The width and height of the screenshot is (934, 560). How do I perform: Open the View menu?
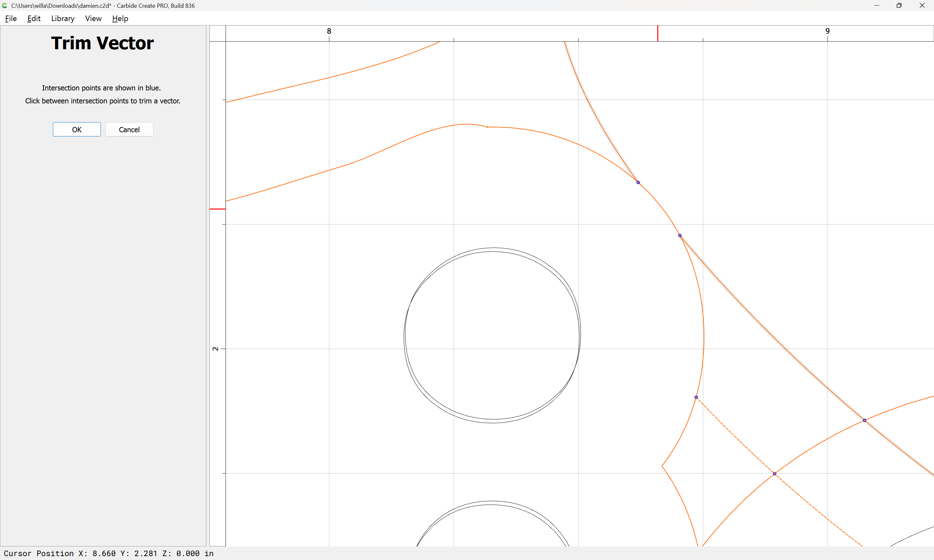(93, 18)
